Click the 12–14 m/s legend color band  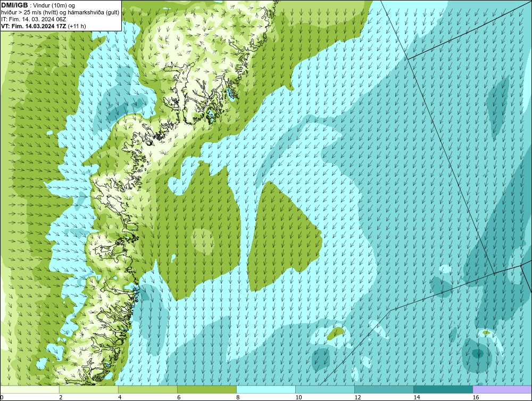point(384,389)
